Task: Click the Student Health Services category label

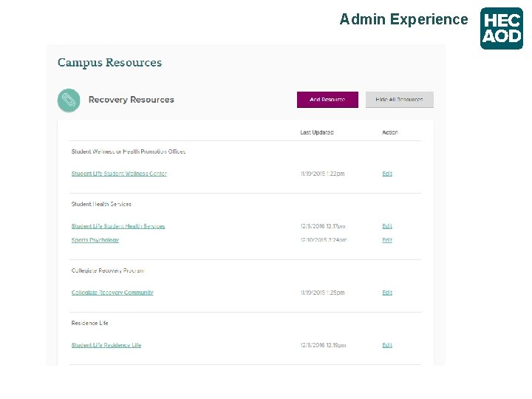Action: pos(101,204)
